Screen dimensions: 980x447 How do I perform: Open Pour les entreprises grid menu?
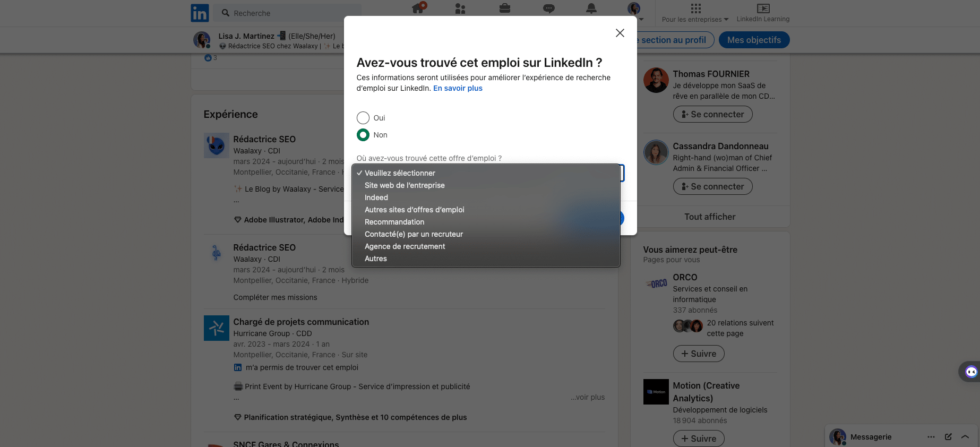point(695,13)
